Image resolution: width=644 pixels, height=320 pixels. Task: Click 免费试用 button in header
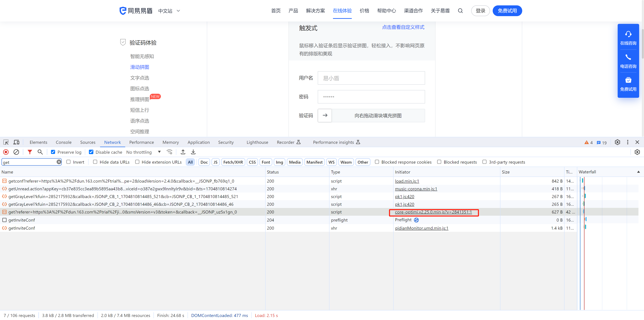point(507,11)
